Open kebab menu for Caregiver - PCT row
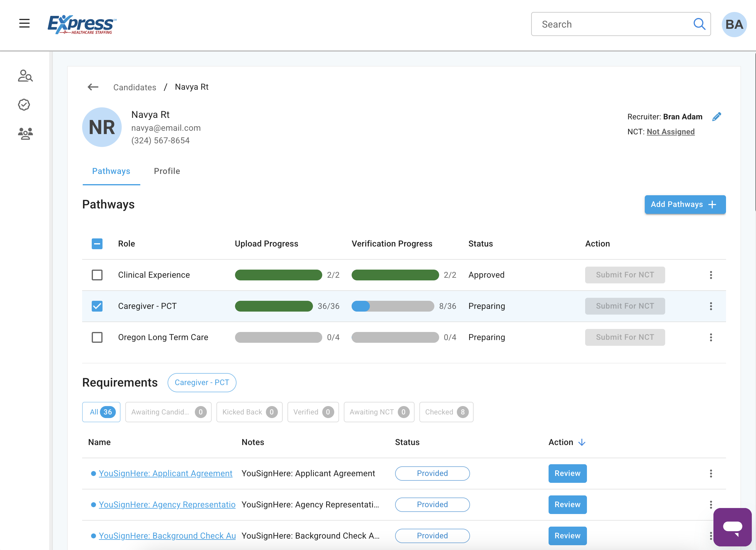This screenshot has height=550, width=756. [711, 306]
